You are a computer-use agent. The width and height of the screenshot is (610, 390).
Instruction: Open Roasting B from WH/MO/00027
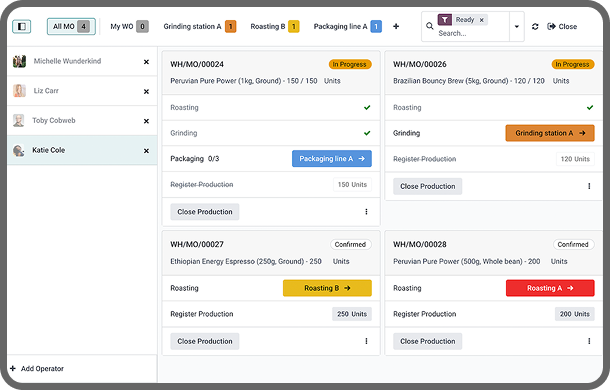327,288
